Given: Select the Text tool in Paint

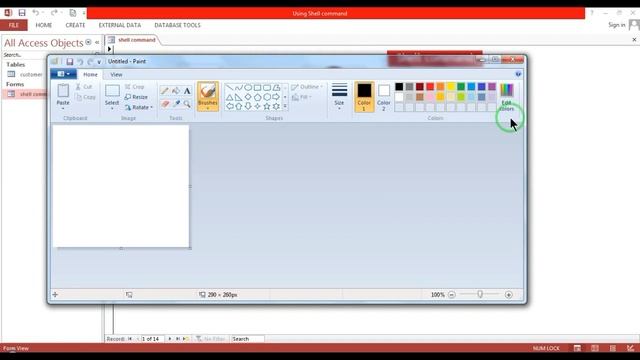Looking at the screenshot, I should pos(187,91).
